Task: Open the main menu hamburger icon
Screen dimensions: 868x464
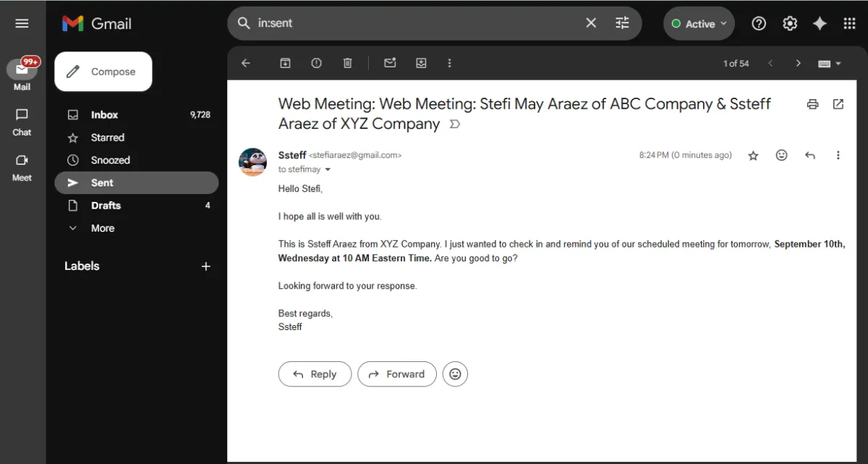Action: 22,23
